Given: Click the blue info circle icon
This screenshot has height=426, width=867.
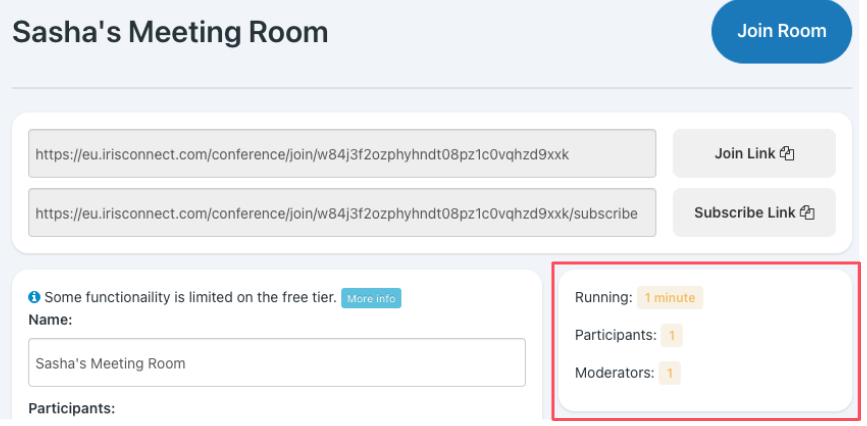Looking at the screenshot, I should tap(34, 298).
